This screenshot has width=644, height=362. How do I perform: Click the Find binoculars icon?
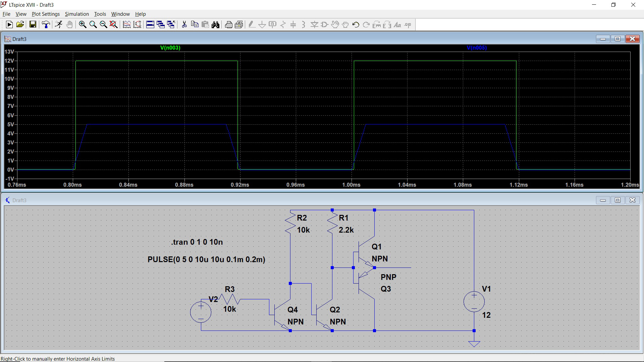pyautogui.click(x=215, y=24)
